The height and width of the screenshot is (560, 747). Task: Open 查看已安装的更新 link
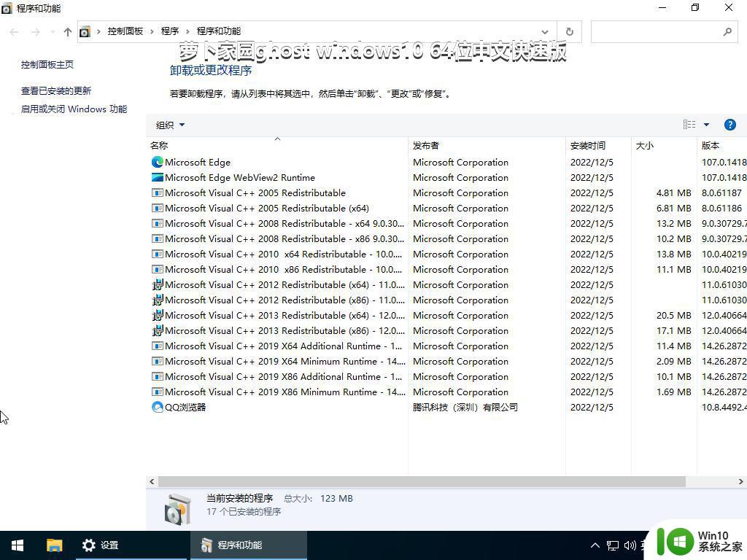tap(56, 91)
